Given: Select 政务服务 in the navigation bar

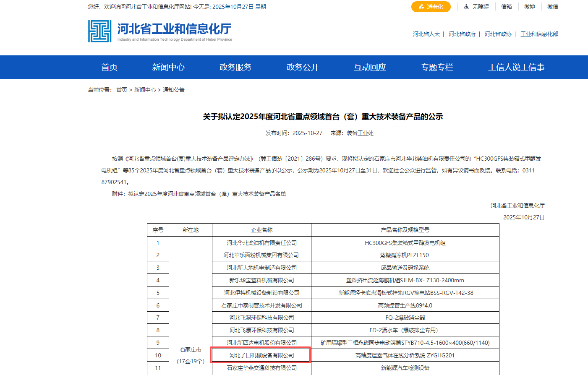Looking at the screenshot, I should click(235, 67).
